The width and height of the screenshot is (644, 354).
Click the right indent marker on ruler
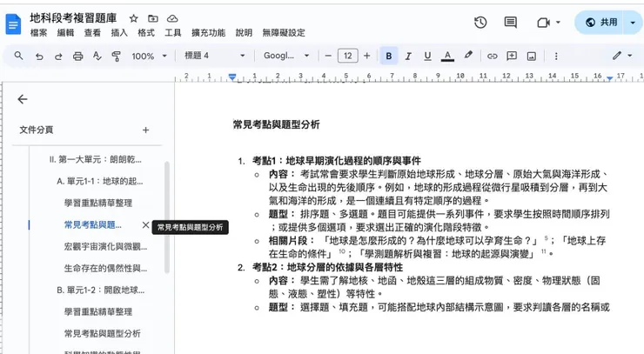pos(609,77)
